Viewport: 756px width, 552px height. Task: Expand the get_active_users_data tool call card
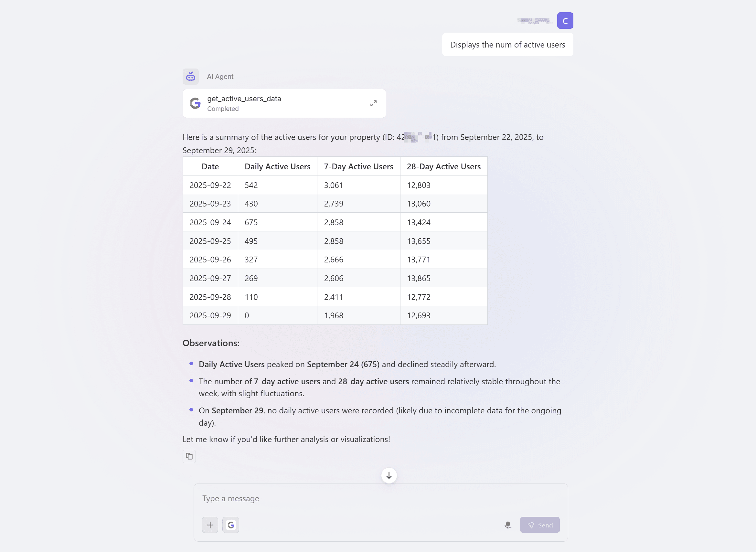click(373, 103)
